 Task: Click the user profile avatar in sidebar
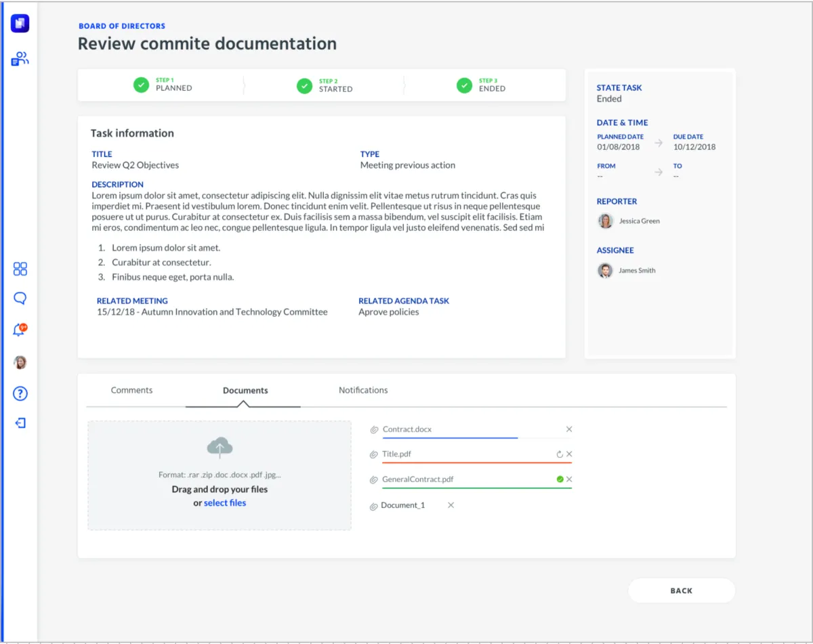click(20, 362)
